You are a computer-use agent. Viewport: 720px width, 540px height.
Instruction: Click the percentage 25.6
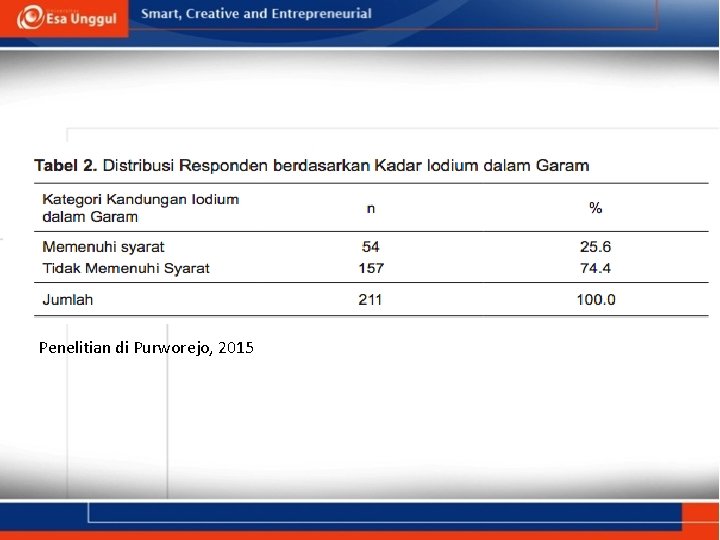pos(595,247)
